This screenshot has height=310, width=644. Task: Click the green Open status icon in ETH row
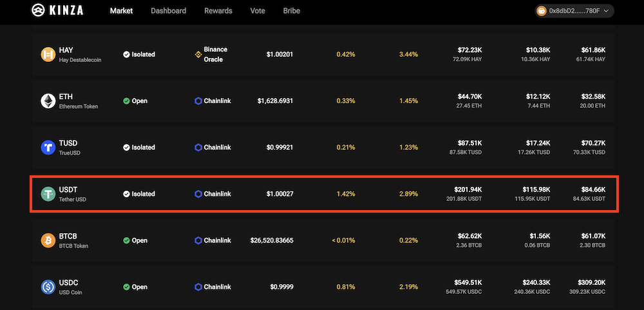coord(126,101)
